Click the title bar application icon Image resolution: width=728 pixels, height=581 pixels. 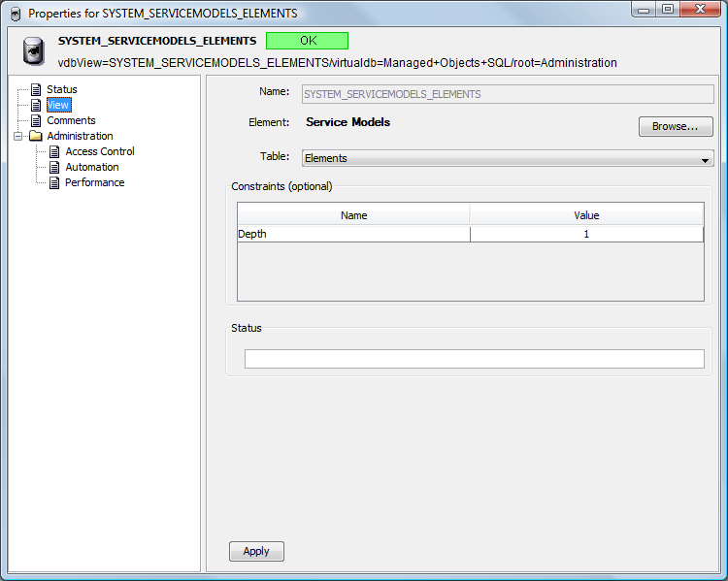(16, 15)
